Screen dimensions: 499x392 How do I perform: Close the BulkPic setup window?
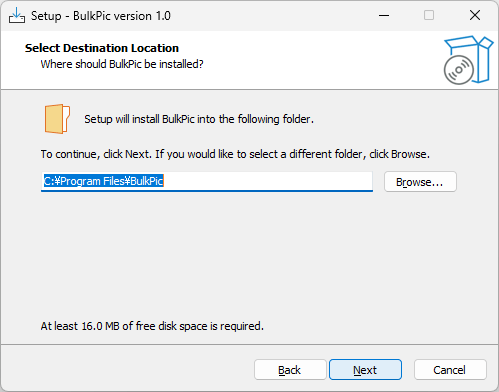(475, 15)
